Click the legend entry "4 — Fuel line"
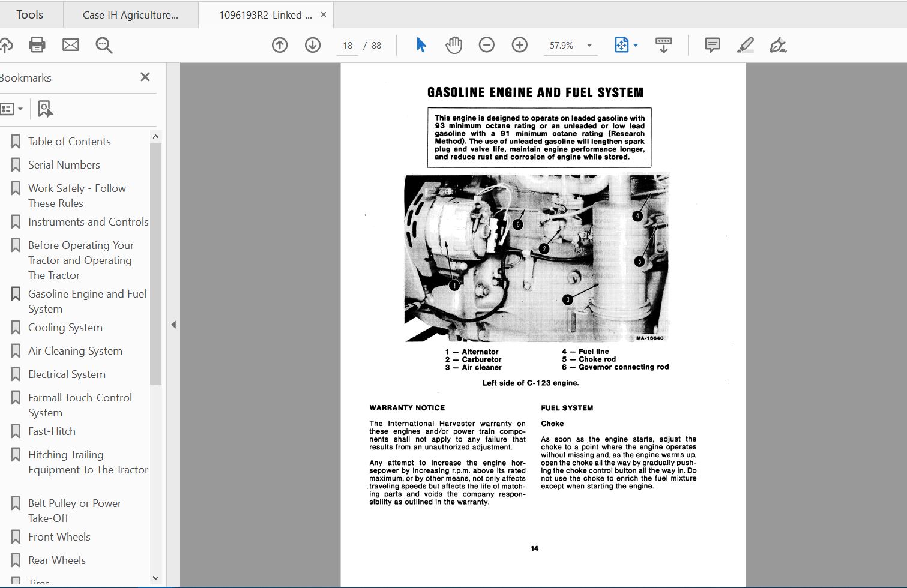This screenshot has width=907, height=588. pos(585,352)
